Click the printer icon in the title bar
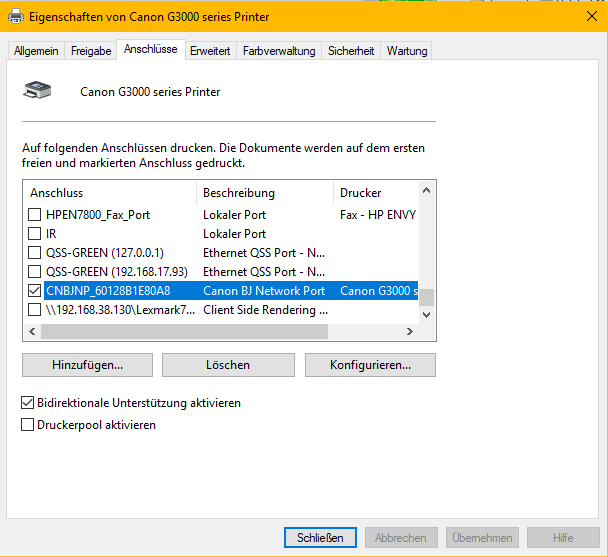The image size is (608, 557). point(17,16)
